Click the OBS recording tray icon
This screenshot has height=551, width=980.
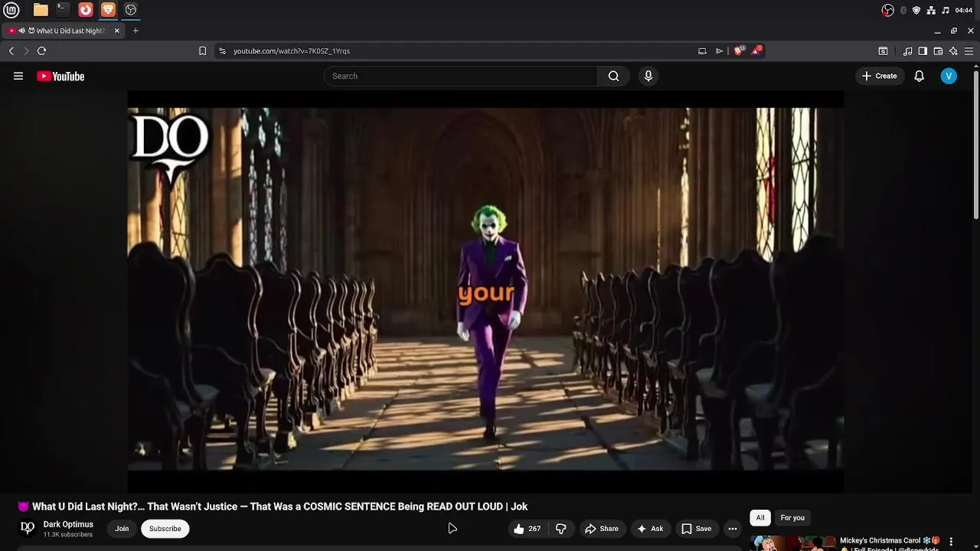(887, 10)
